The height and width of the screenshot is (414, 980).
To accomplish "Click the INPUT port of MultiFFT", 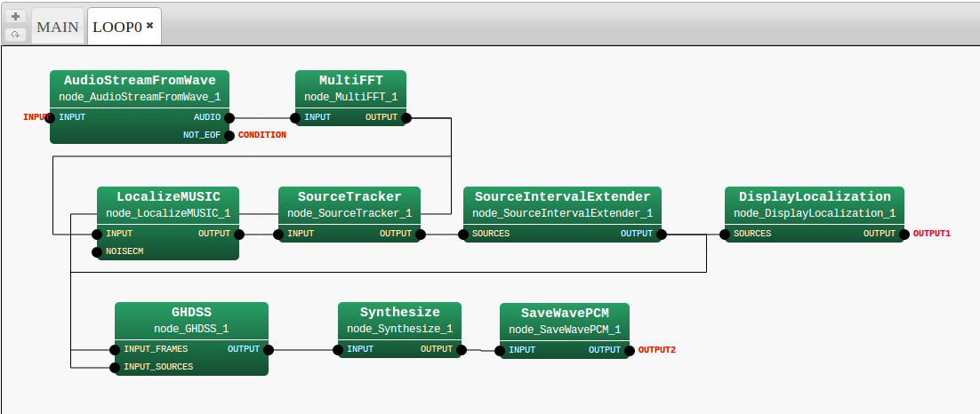I will [297, 117].
